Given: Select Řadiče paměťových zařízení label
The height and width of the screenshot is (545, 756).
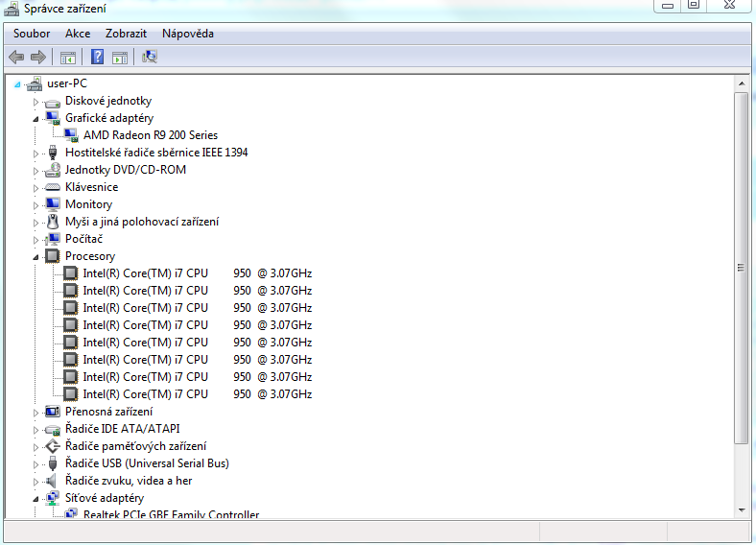Looking at the screenshot, I should [135, 446].
